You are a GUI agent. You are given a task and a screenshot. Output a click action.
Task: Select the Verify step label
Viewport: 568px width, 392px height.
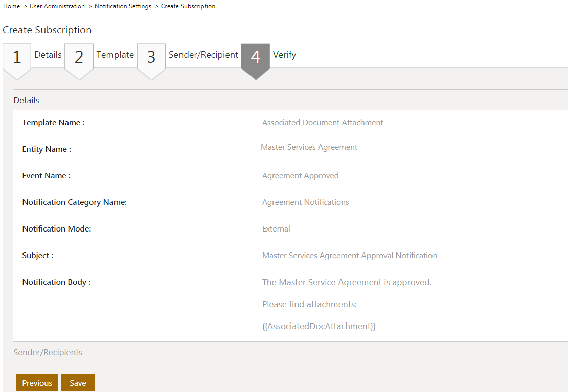tap(284, 55)
